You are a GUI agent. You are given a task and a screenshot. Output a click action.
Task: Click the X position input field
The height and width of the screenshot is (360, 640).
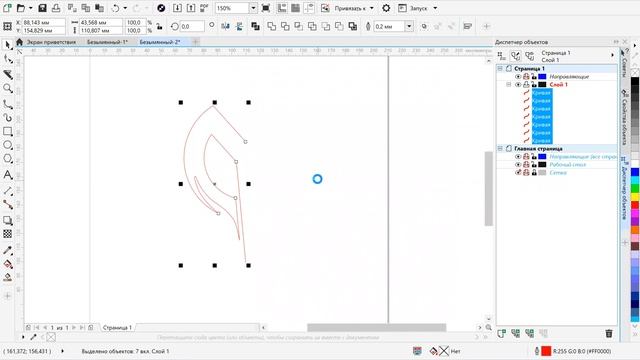point(43,22)
